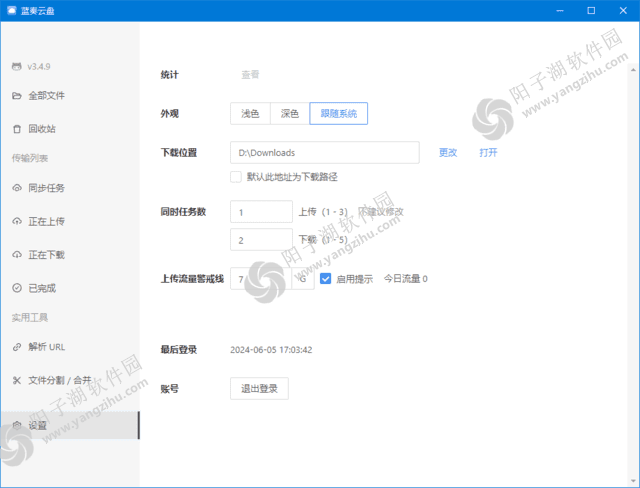Image resolution: width=640 pixels, height=488 pixels.
Task: Click 打开 to open download folder
Action: click(x=488, y=153)
